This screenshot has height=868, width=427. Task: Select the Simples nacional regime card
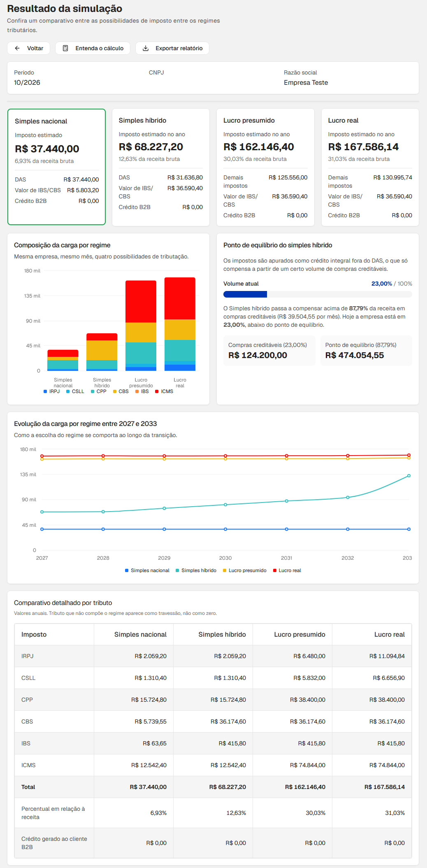56,167
